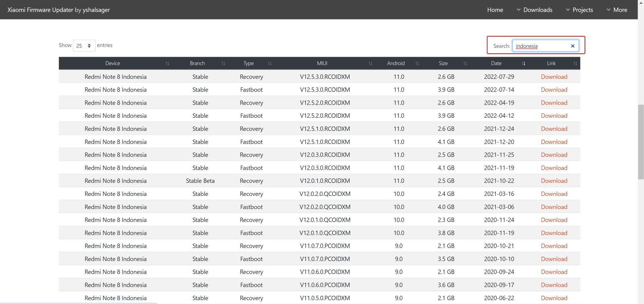This screenshot has width=644, height=304.
Task: Click the page vertical scrollbar thumb
Action: 641,142
